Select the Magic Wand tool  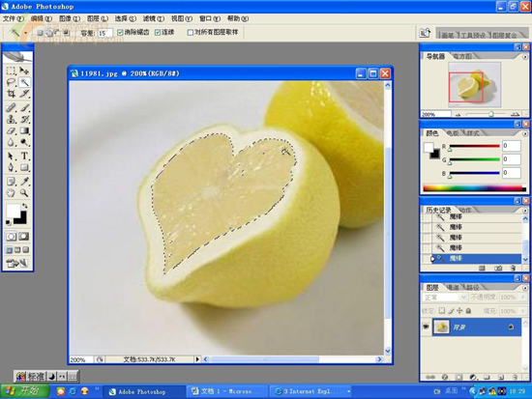coord(24,82)
